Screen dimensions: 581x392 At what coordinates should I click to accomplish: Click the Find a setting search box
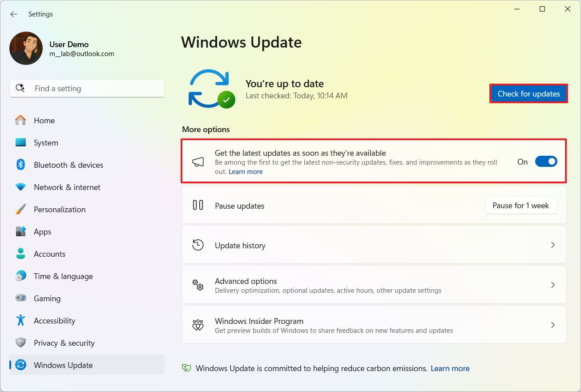click(x=93, y=89)
